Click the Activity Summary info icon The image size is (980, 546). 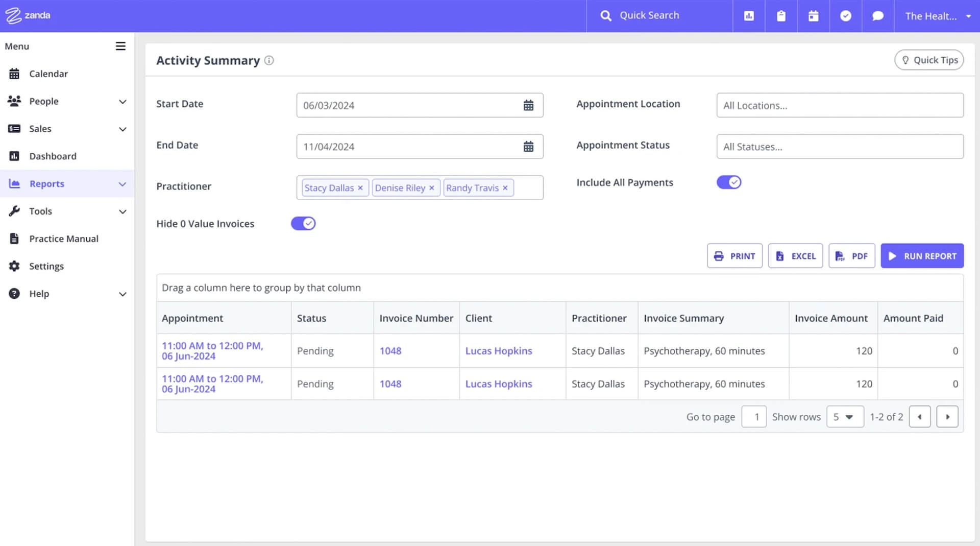coord(269,61)
